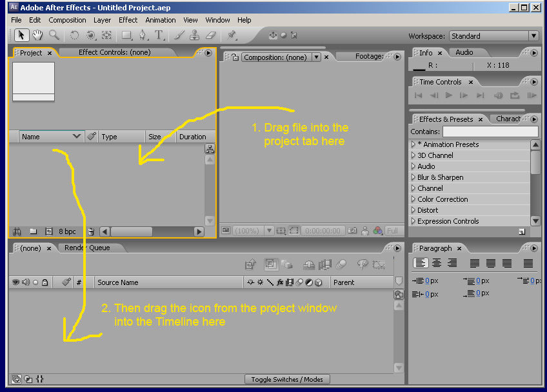Toggle the audio speaker column header
This screenshot has height=392, width=547.
pyautogui.click(x=25, y=282)
